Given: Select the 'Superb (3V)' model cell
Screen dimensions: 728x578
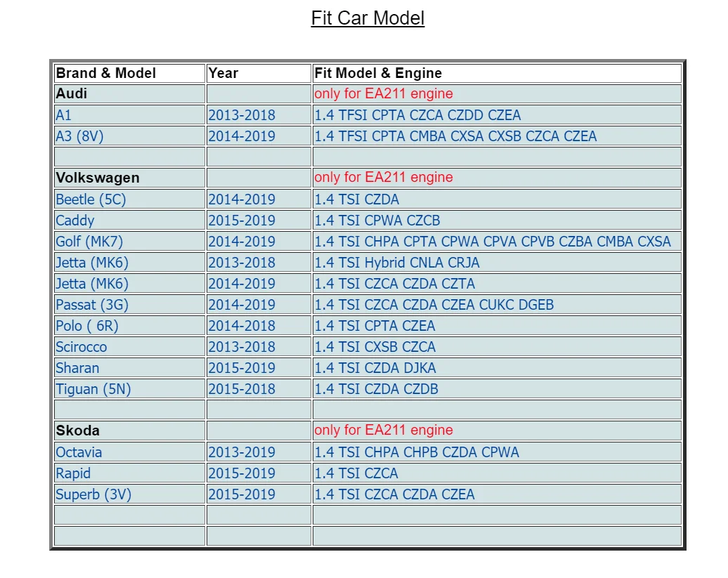Looking at the screenshot, I should (x=129, y=494).
